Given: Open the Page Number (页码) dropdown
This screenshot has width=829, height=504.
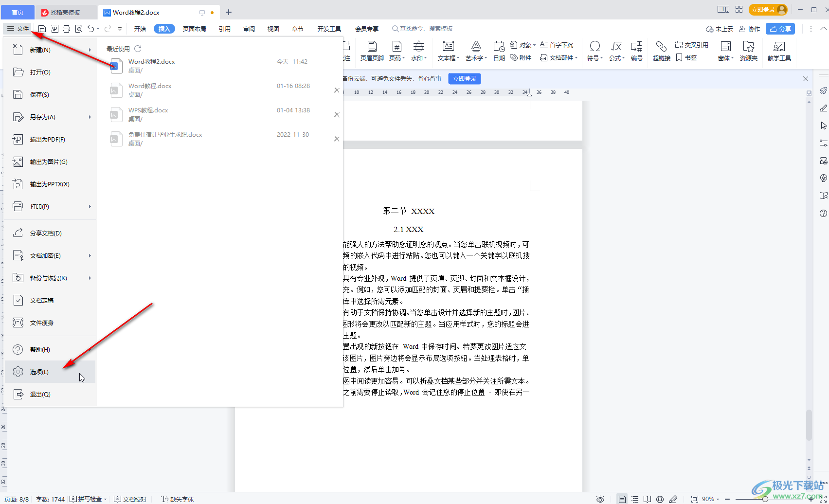Looking at the screenshot, I should pos(396,58).
